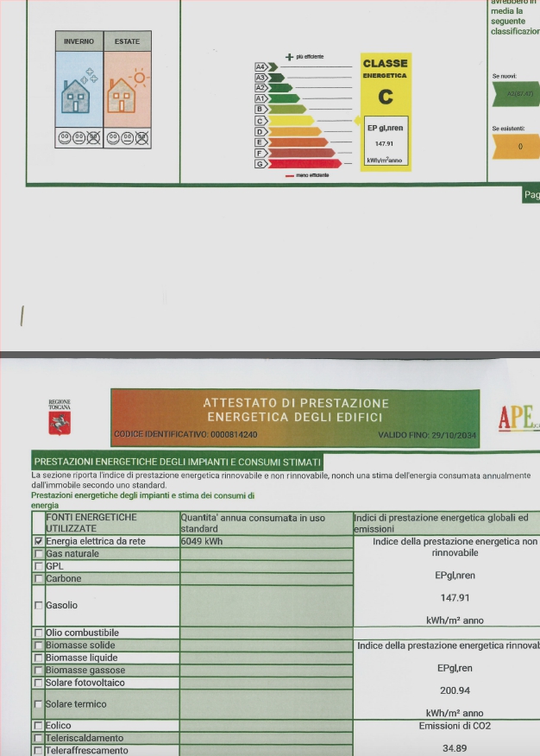Check the Biomasse liquide checkbox
This screenshot has height=756, width=540.
[x=39, y=658]
